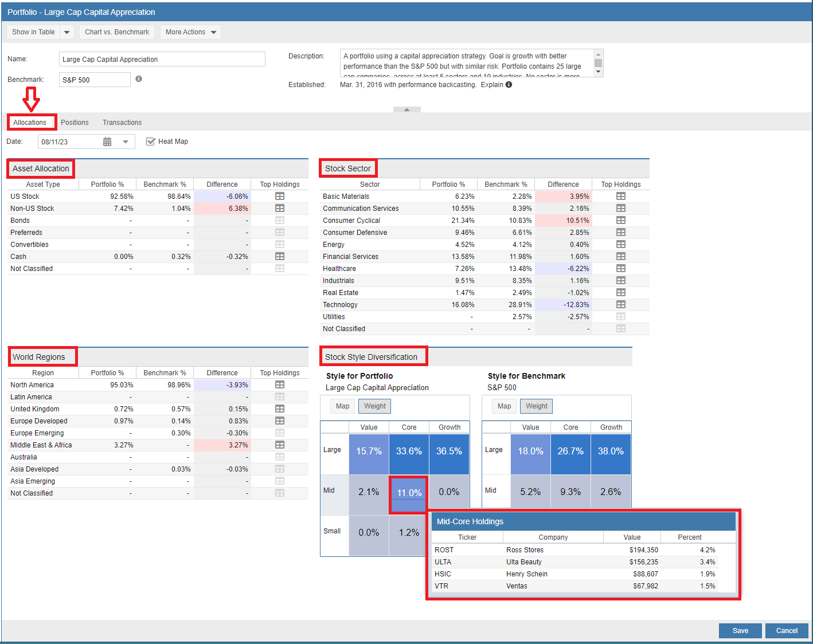Open Top Holdings icon for US Stock
This screenshot has width=813, height=644.
click(x=280, y=196)
